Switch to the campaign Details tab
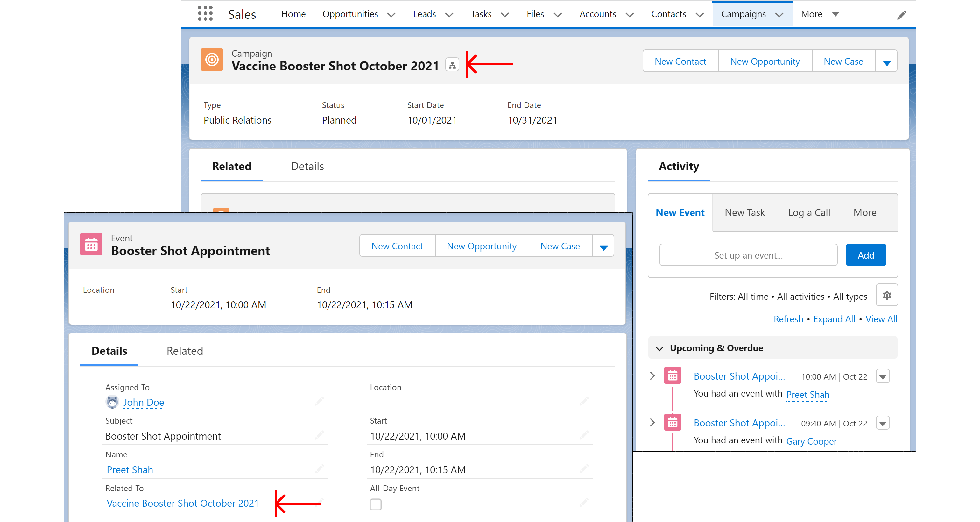The height and width of the screenshot is (522, 980). pyautogui.click(x=307, y=166)
